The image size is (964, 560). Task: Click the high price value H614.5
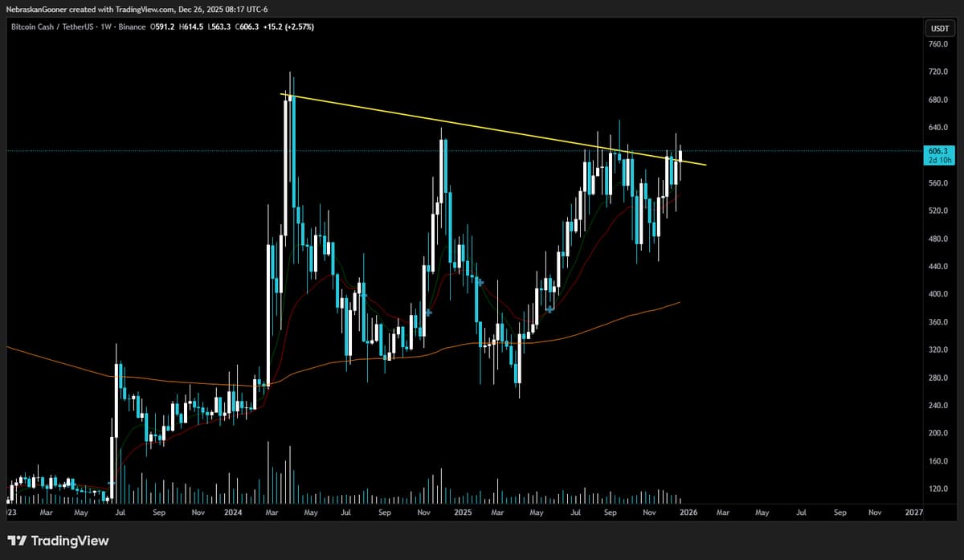click(193, 27)
